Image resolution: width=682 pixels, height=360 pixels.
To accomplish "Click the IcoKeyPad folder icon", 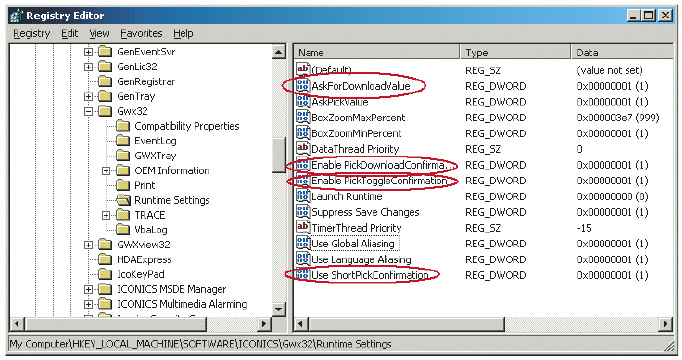I will coord(105,274).
